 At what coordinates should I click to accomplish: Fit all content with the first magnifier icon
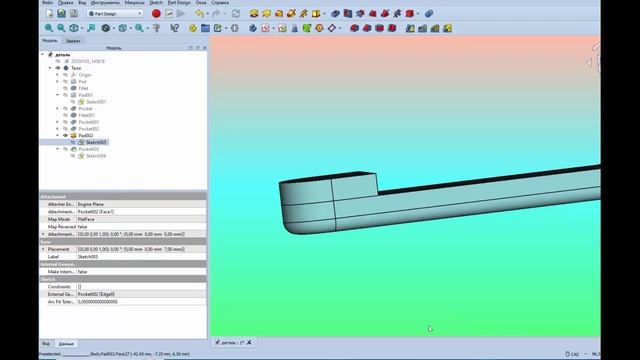(x=49, y=28)
